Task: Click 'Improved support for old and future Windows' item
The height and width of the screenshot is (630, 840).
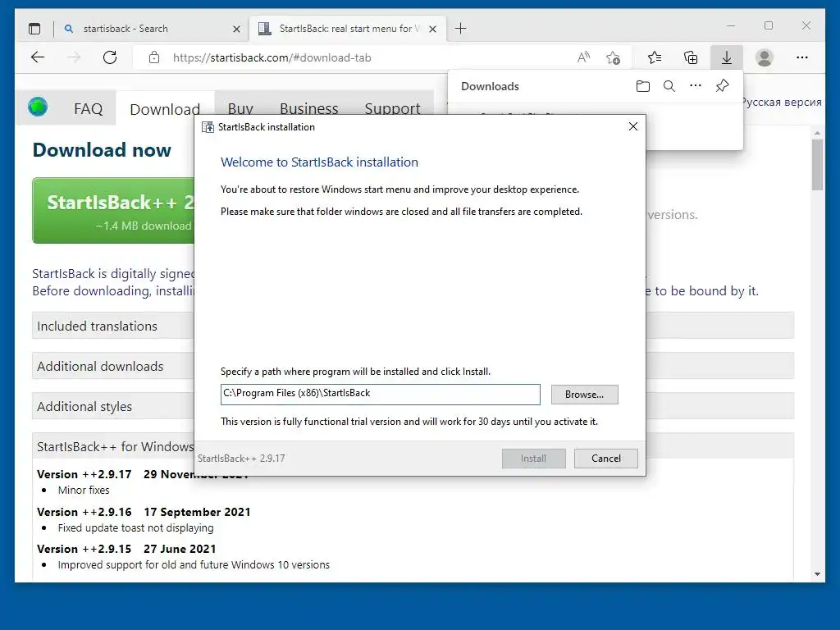Action: 194,564
